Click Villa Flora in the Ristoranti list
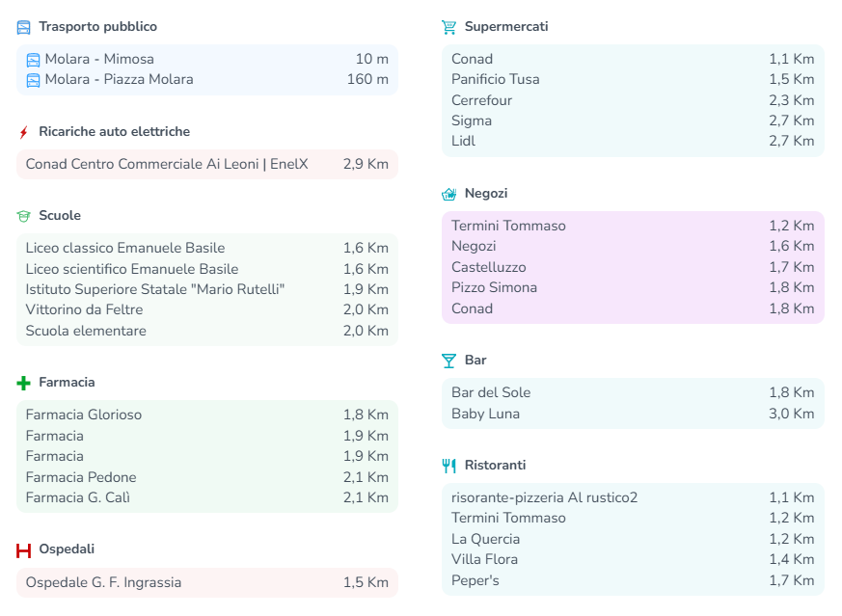 click(x=485, y=559)
